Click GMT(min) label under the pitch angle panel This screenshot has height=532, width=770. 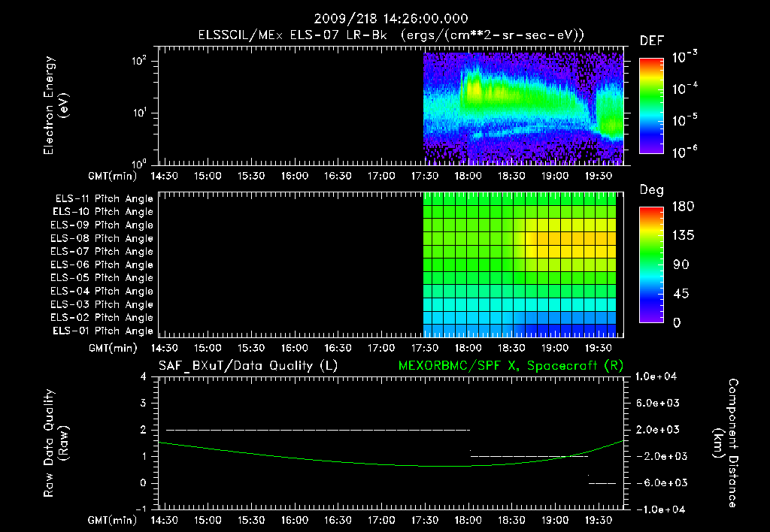[x=113, y=348]
